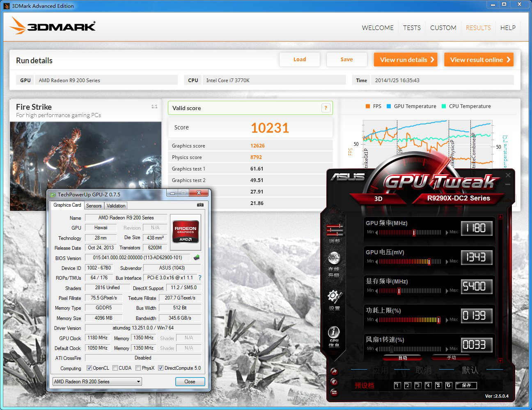Screen dimensions: 532x410
Task: Open GPU Tweak settings gear icon
Action: (x=334, y=297)
